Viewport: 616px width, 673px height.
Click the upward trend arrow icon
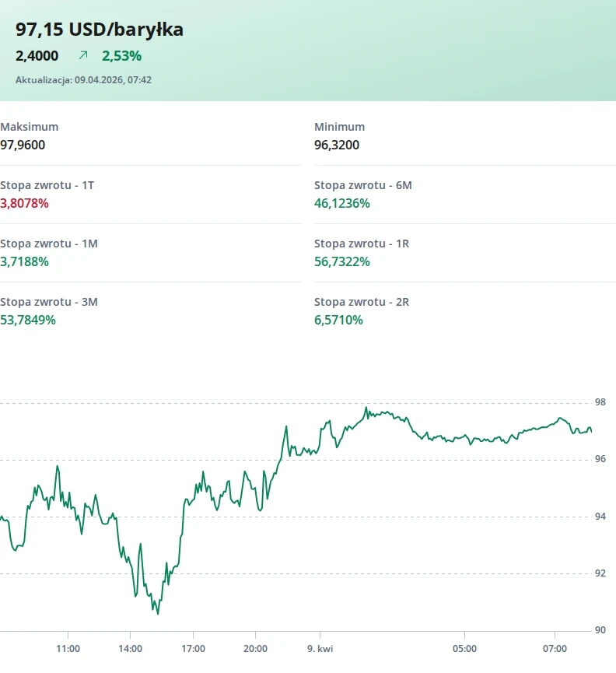point(83,55)
